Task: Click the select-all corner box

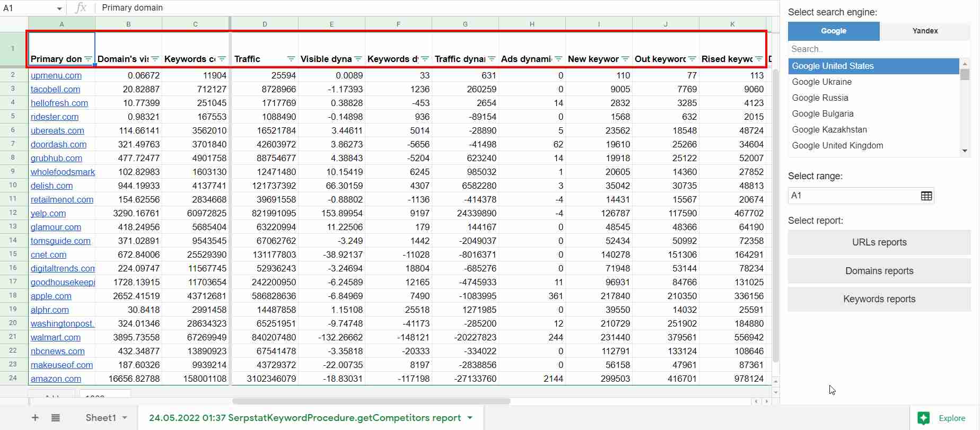Action: (14, 24)
